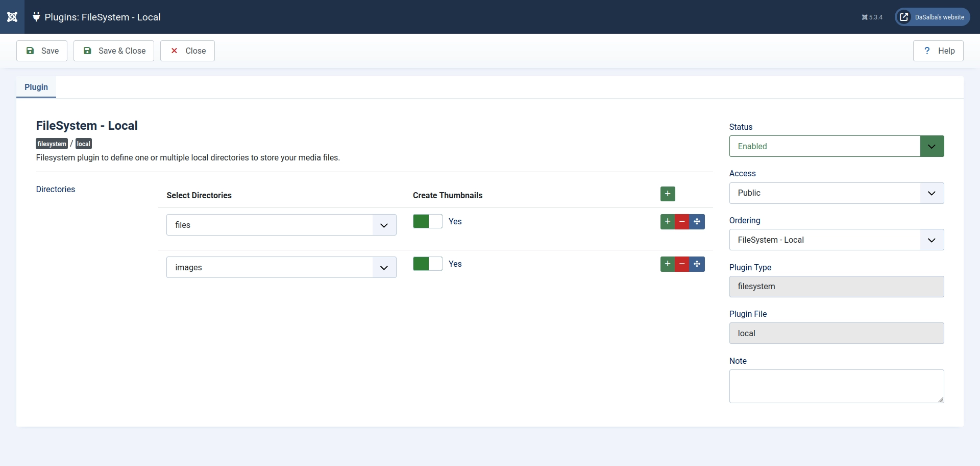
Task: Click the version 5.3.4 indicator
Action: (871, 17)
